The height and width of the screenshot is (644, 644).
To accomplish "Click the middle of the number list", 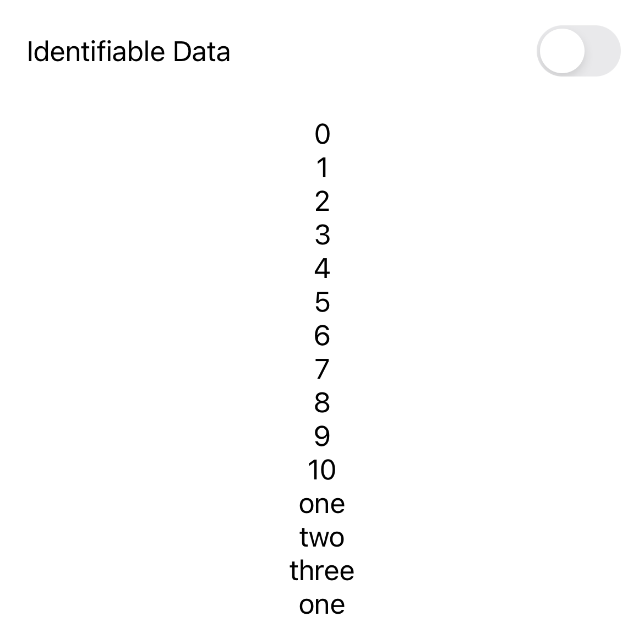I will point(321,369).
